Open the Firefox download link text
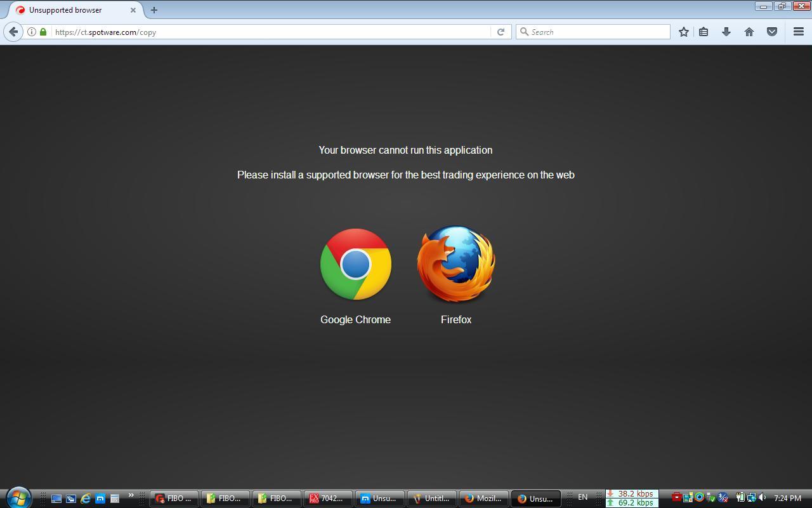This screenshot has height=508, width=812. click(456, 319)
